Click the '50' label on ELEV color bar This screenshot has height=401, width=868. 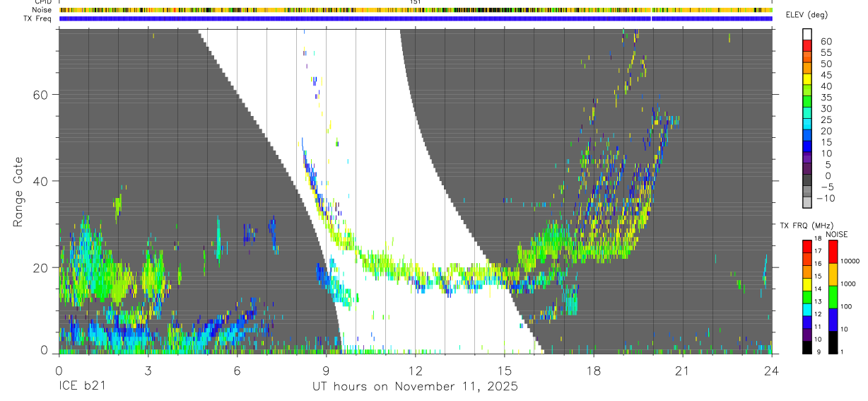[826, 64]
